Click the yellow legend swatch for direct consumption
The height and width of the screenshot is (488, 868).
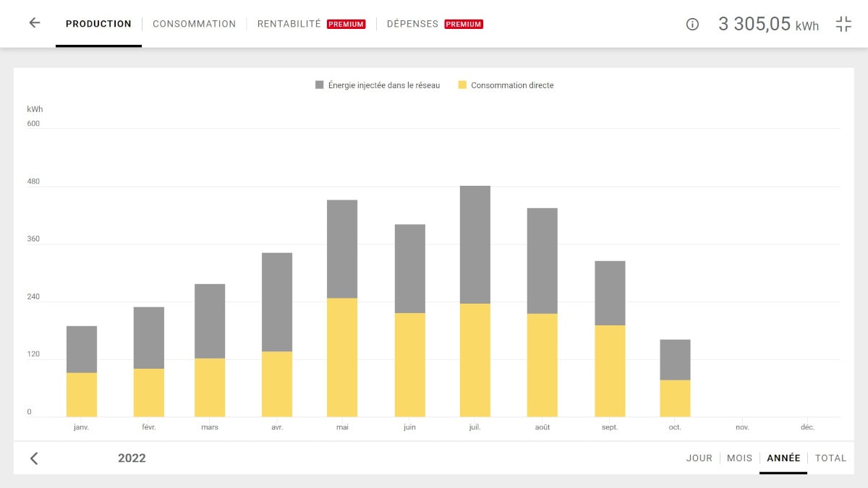coord(462,85)
